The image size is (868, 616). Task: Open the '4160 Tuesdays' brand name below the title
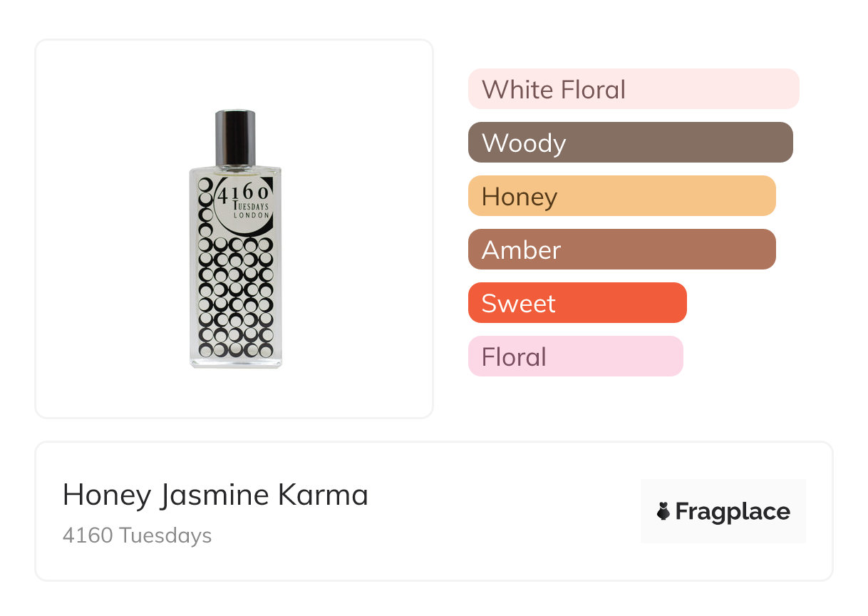pos(137,535)
